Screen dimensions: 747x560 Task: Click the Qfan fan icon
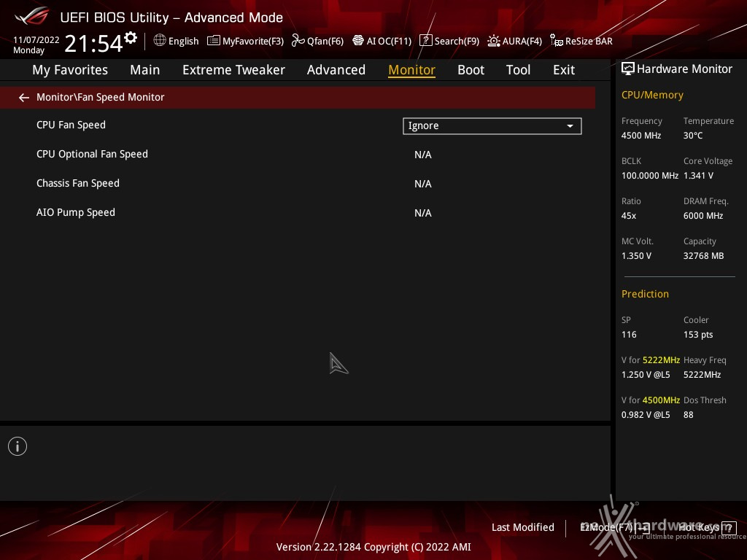298,41
